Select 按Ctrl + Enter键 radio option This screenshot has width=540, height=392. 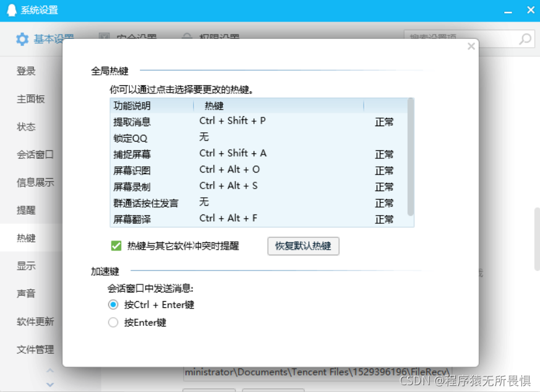113,305
